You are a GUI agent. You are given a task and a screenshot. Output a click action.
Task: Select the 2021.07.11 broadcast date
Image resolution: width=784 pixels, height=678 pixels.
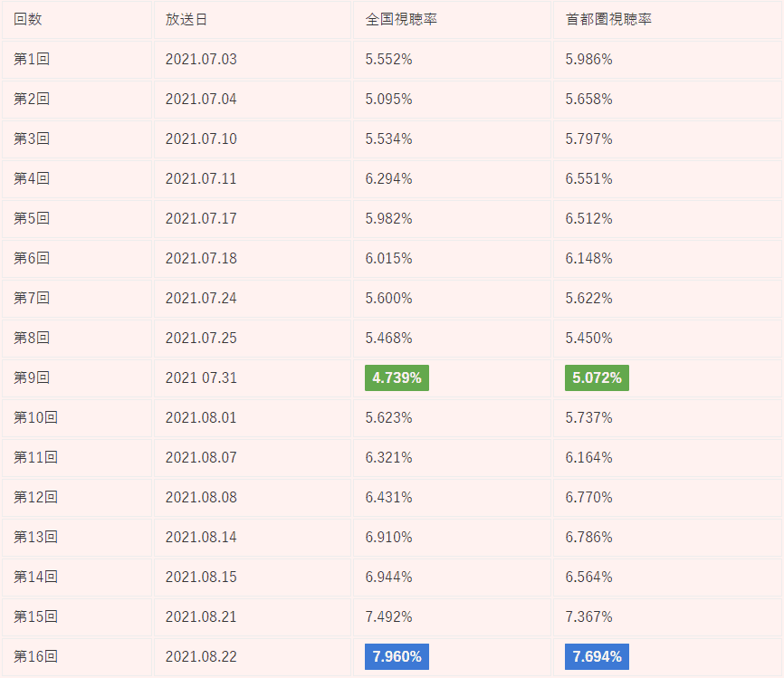(201, 178)
